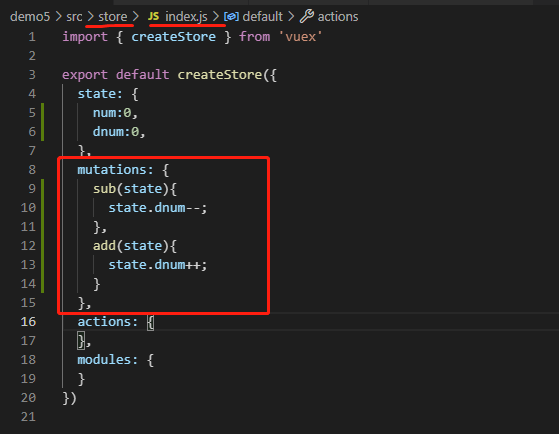Click line number 21 in the gutter
The height and width of the screenshot is (434, 559).
(x=28, y=417)
